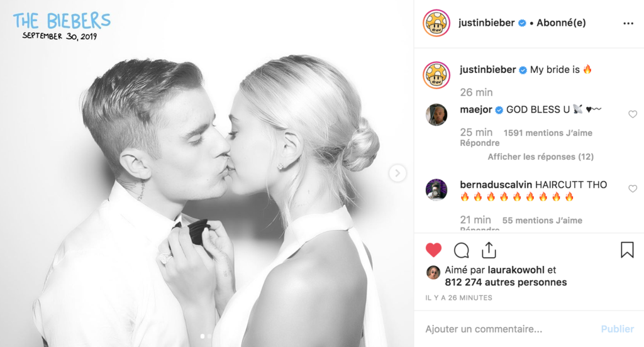Open the three-dot options menu
644x347 pixels.
628,23
